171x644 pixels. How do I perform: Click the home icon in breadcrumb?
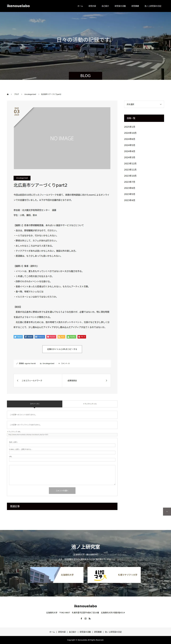[8, 94]
